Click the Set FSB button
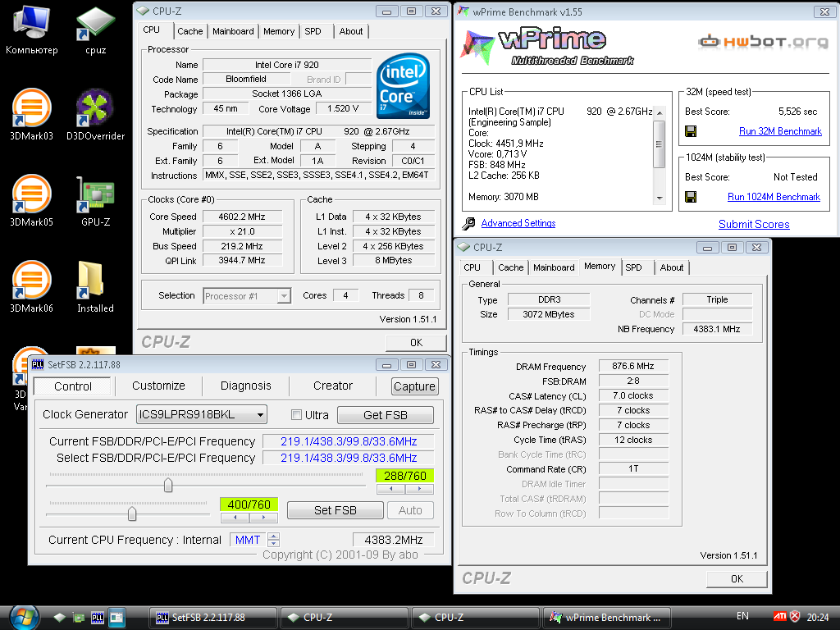Screen dimensions: 840x630 tap(336, 510)
